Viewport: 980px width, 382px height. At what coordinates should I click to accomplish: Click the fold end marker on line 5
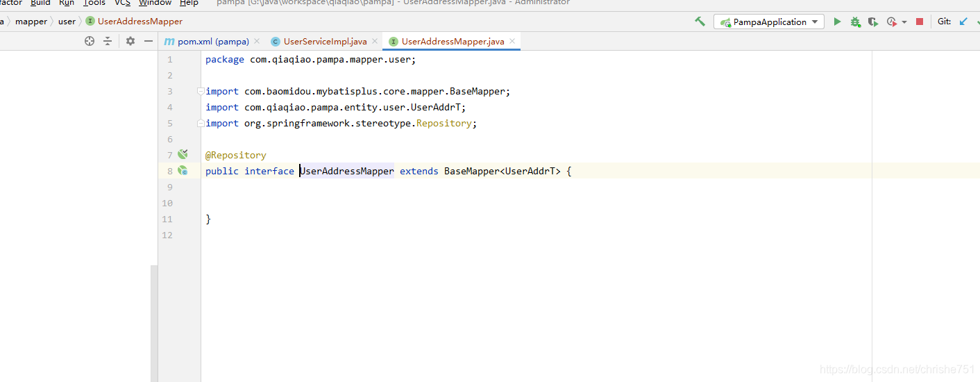coord(201,123)
